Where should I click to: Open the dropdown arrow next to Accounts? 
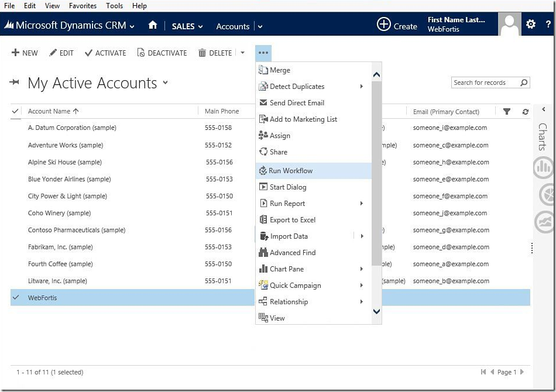coord(260,26)
